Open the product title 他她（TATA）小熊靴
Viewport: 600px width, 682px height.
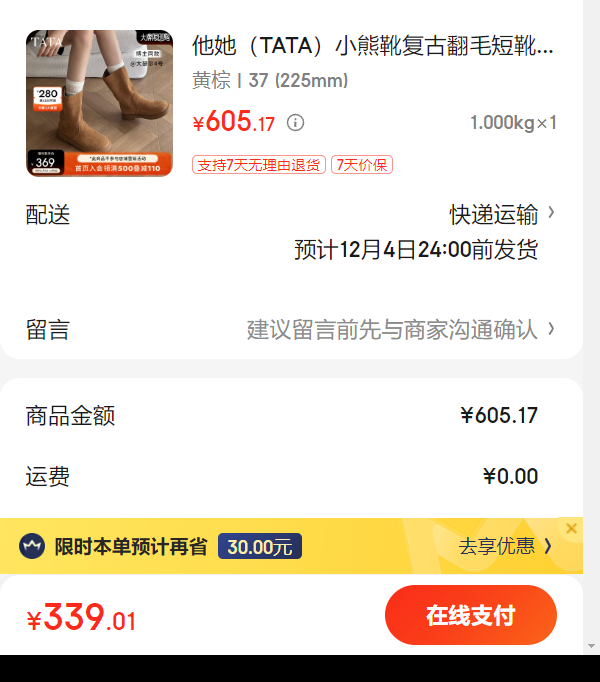point(373,46)
